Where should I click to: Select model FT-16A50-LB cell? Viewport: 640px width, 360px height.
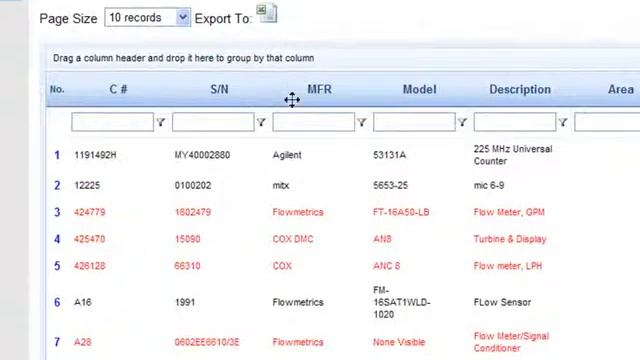click(401, 212)
